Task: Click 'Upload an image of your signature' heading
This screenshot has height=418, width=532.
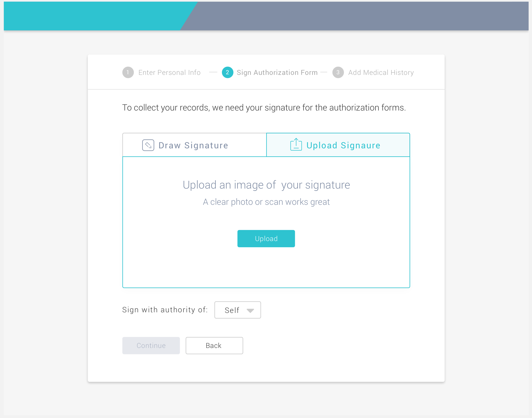Action: pyautogui.click(x=266, y=185)
